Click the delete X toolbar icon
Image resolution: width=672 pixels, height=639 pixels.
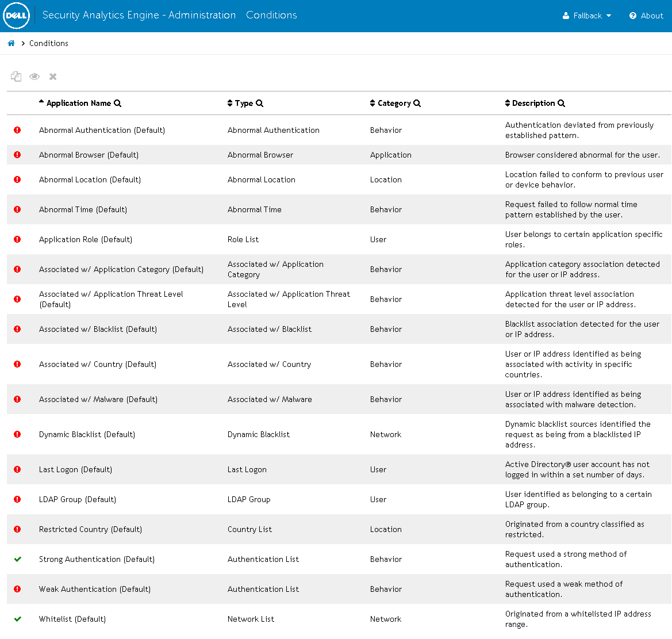point(53,76)
